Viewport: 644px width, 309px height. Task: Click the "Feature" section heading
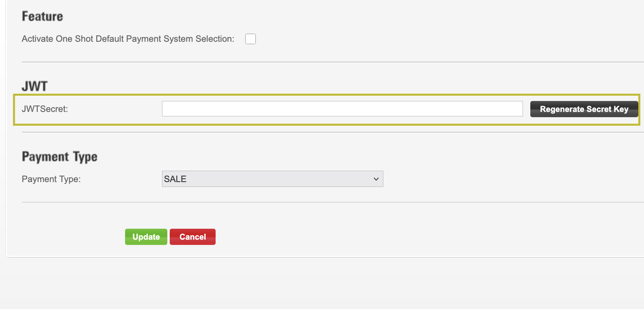coord(42,17)
